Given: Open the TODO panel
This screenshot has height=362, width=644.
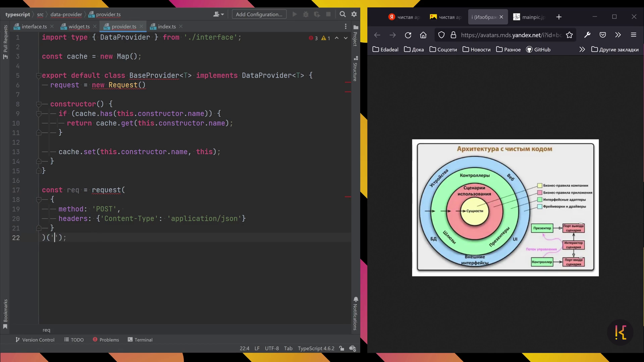Looking at the screenshot, I should (74, 340).
